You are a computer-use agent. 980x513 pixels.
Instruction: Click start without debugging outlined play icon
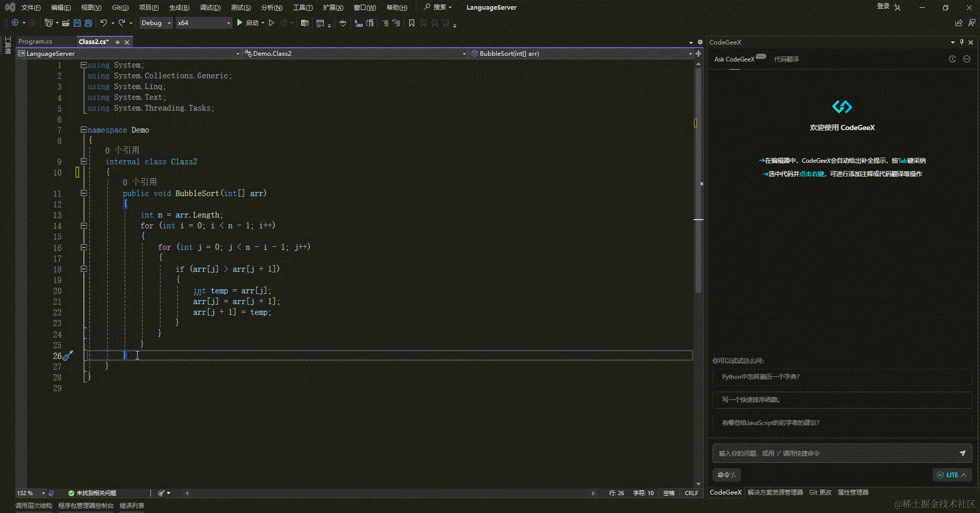click(272, 23)
